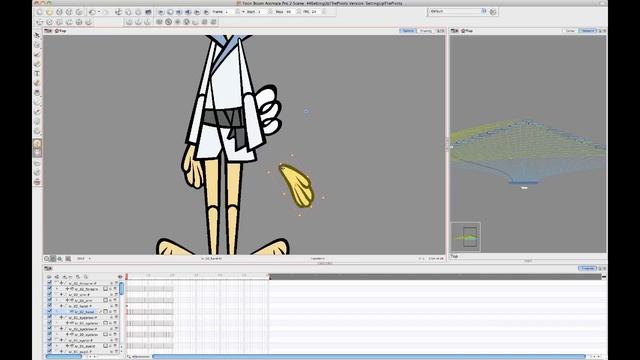Uncheck the arm-P layer checkbox
This screenshot has height=360, width=640.
49,294
